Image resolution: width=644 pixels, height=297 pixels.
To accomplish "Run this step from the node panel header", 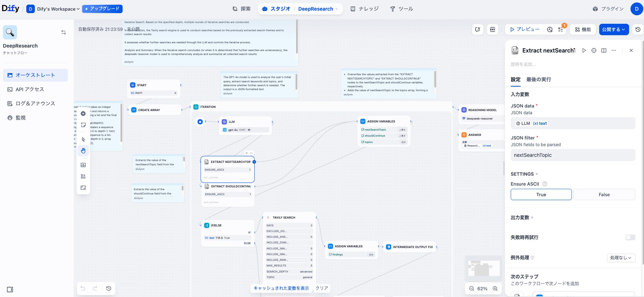I will coord(584,50).
